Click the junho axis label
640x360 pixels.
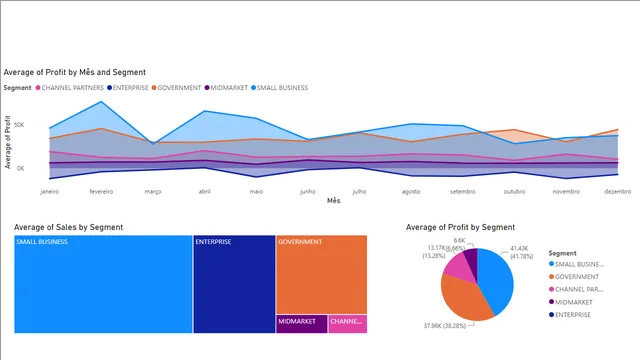[308, 191]
